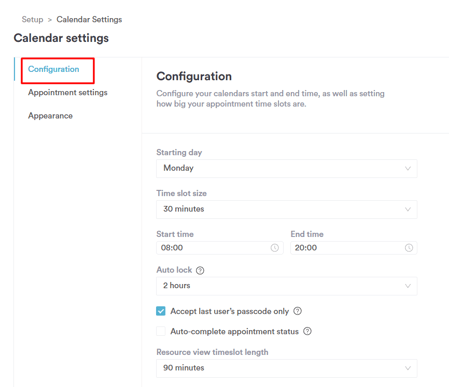
Task: Open the Appearance section
Action: click(50, 116)
